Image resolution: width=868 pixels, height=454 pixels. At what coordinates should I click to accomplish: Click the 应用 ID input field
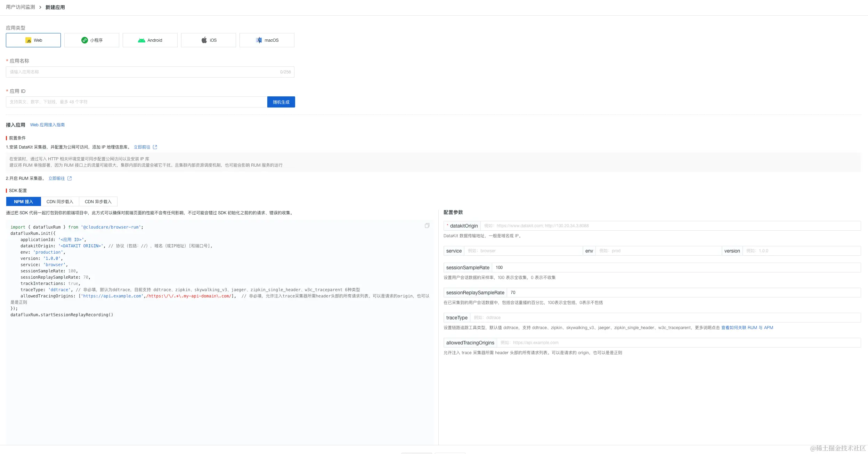(136, 102)
